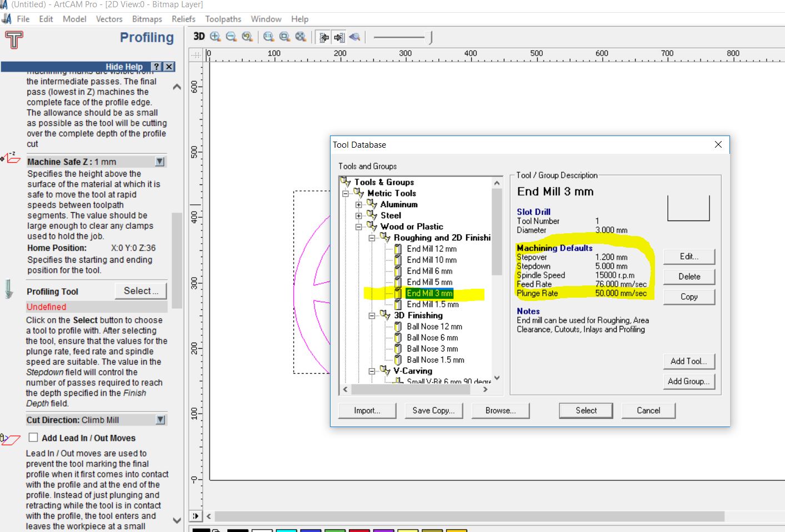Open the Reliefs menu
785x532 pixels.
tap(183, 19)
